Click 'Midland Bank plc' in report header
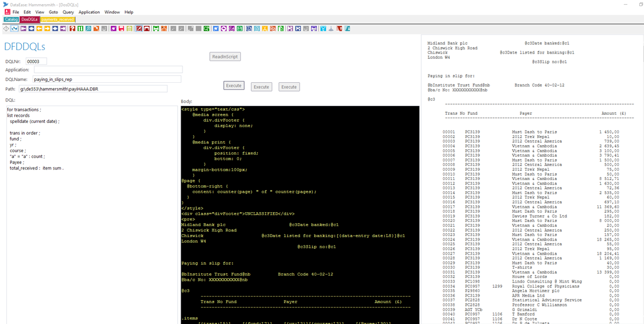The image size is (644, 324). click(x=448, y=43)
